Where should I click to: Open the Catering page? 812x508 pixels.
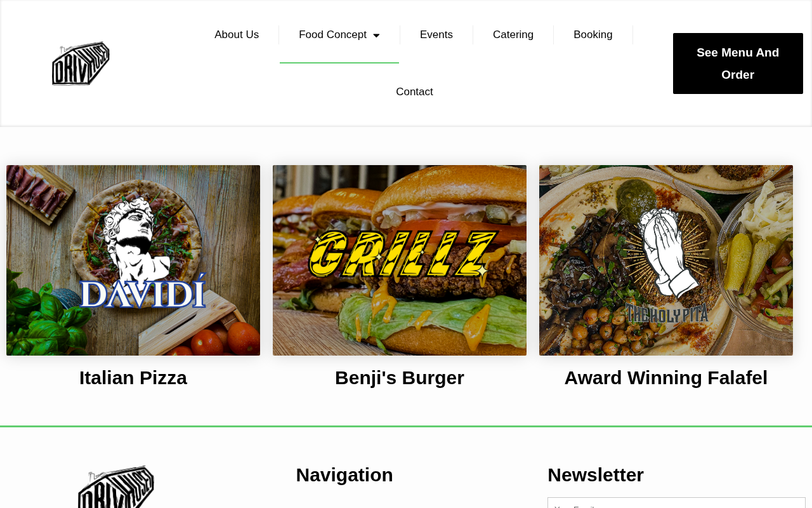(x=513, y=35)
